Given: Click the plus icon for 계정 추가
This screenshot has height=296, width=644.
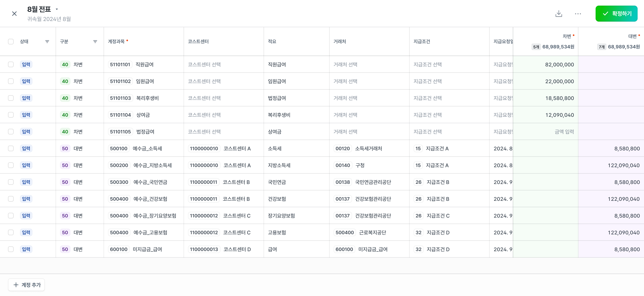Looking at the screenshot, I should coord(16,285).
